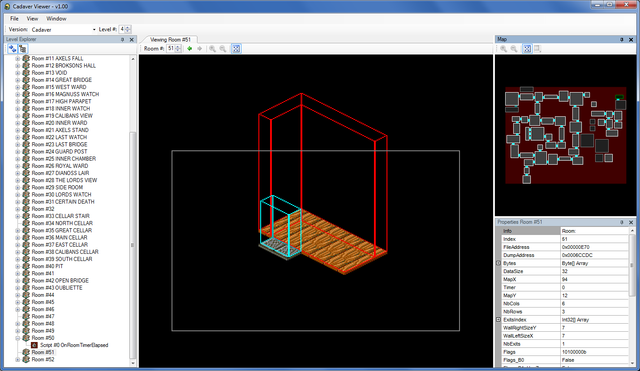Close the Map panel

[631, 40]
